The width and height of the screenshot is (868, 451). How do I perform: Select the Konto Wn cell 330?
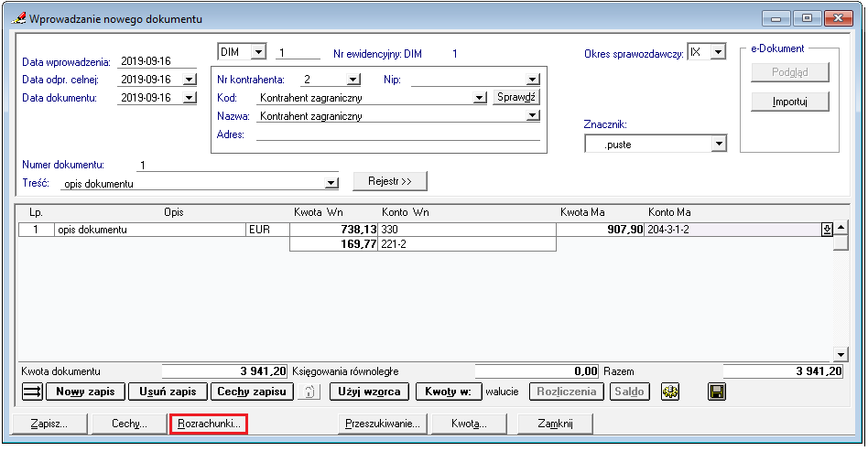467,229
